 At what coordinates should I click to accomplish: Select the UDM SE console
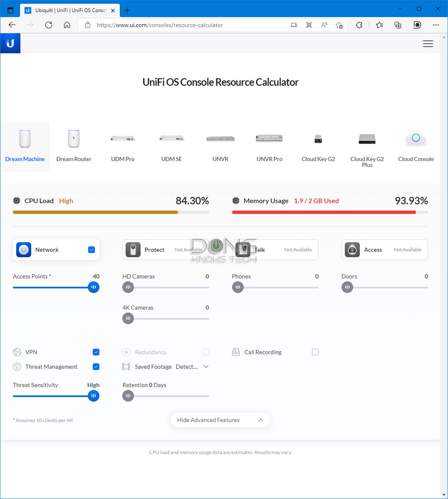click(172, 146)
